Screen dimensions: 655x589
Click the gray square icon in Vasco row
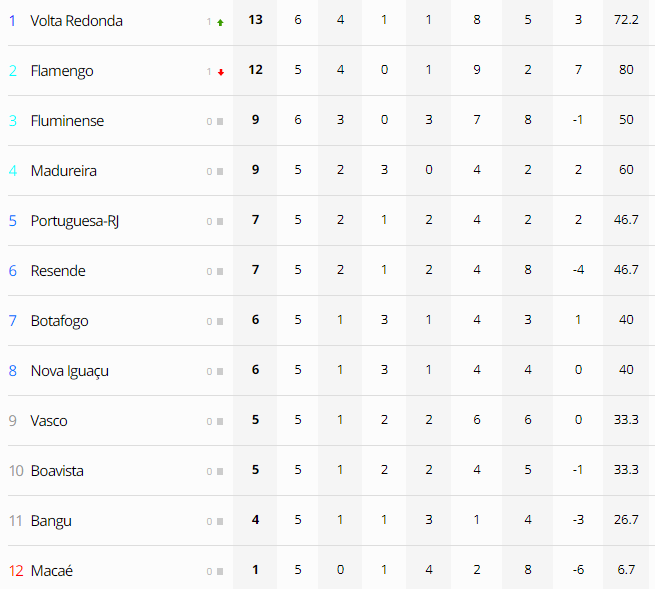220,421
